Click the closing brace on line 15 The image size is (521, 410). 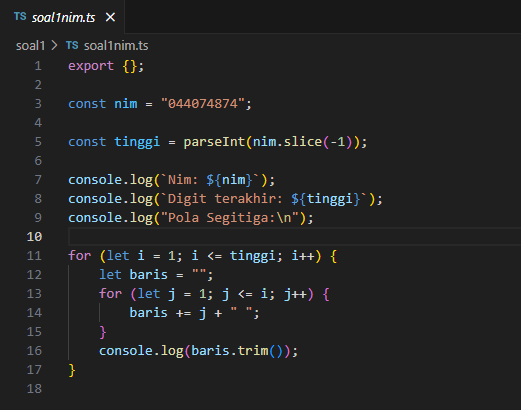point(103,332)
